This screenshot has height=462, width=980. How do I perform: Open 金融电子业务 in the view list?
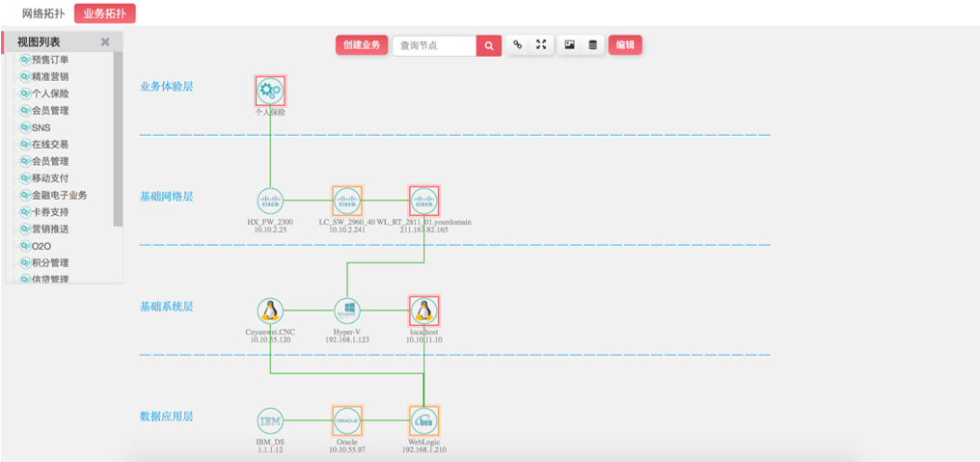click(59, 195)
